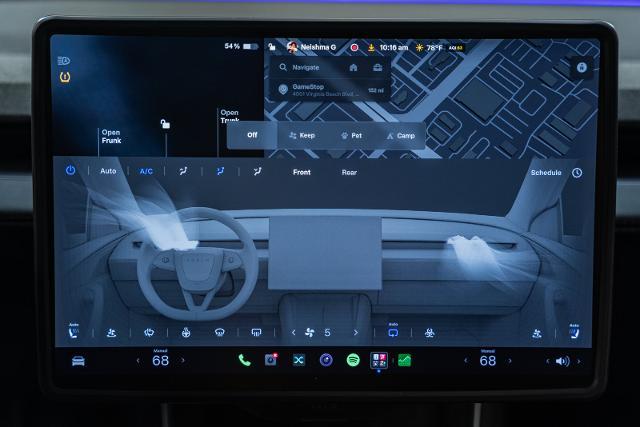Tap the fan speed value 5
This screenshot has width=640, height=427.
pos(327,333)
